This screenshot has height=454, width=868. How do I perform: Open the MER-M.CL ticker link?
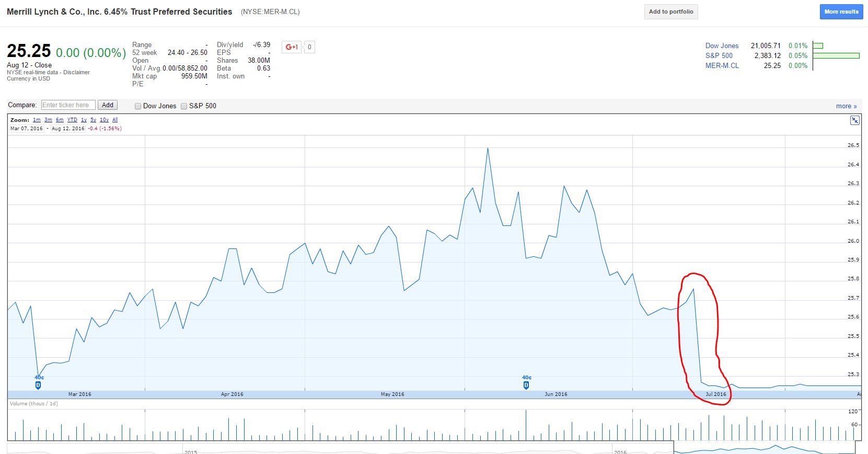(722, 66)
